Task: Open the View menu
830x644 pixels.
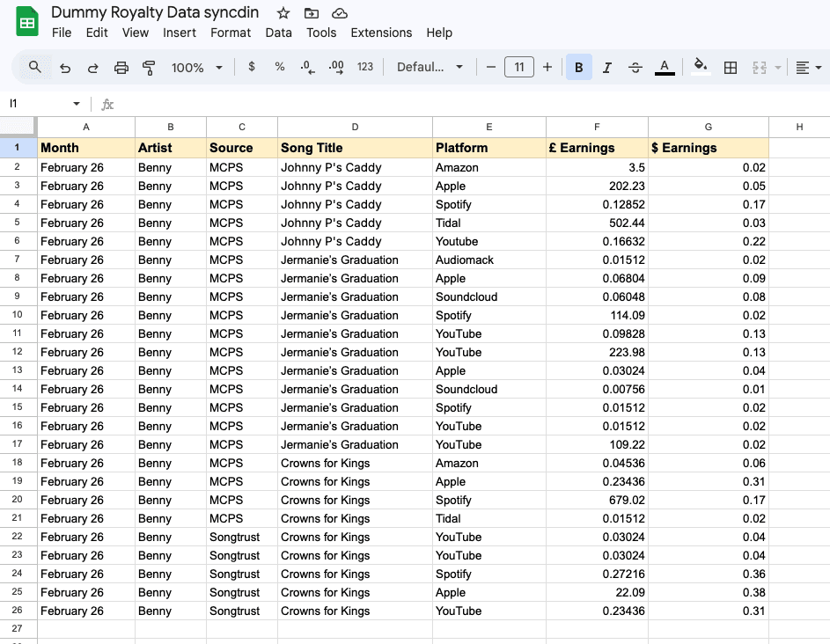Action: [136, 33]
